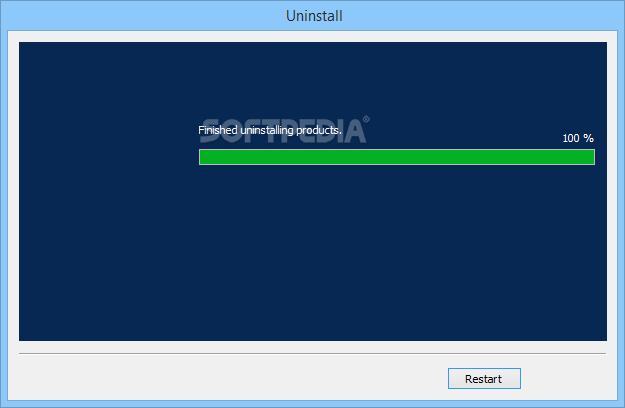Image resolution: width=625 pixels, height=408 pixels.
Task: Click the word 'Finished' in the status text
Action: (x=218, y=130)
